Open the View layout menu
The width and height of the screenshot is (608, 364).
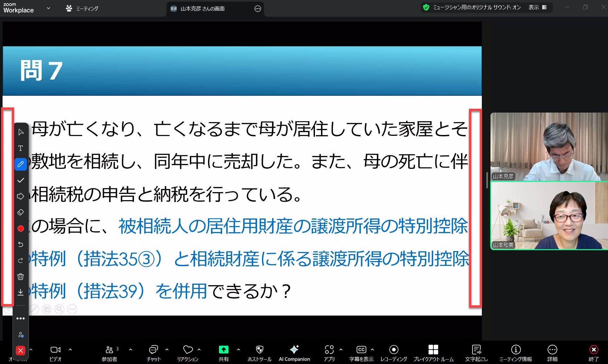point(538,7)
